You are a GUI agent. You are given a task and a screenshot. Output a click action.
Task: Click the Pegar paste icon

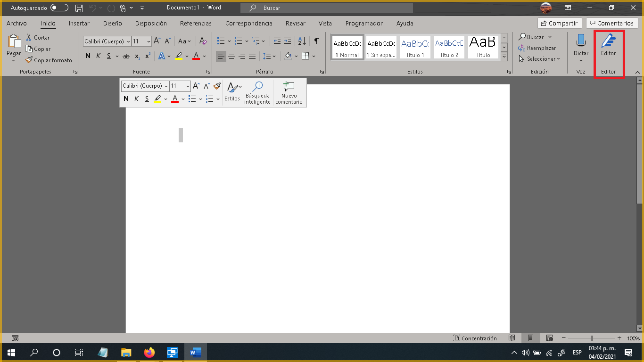[14, 41]
